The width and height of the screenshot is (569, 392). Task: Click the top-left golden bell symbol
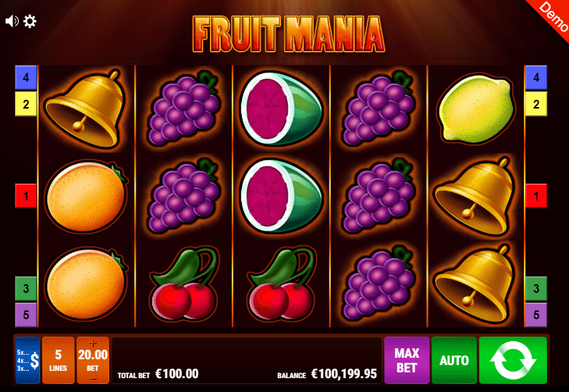click(86, 109)
